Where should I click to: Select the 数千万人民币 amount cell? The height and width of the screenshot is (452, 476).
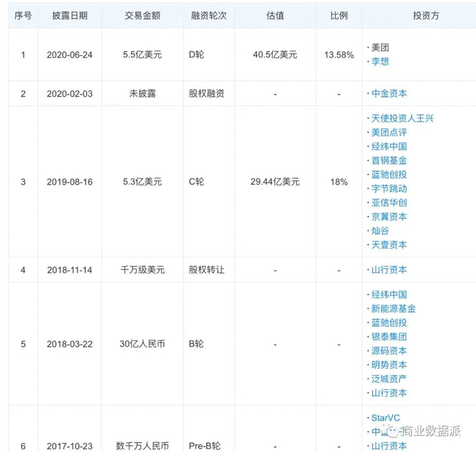click(x=142, y=446)
